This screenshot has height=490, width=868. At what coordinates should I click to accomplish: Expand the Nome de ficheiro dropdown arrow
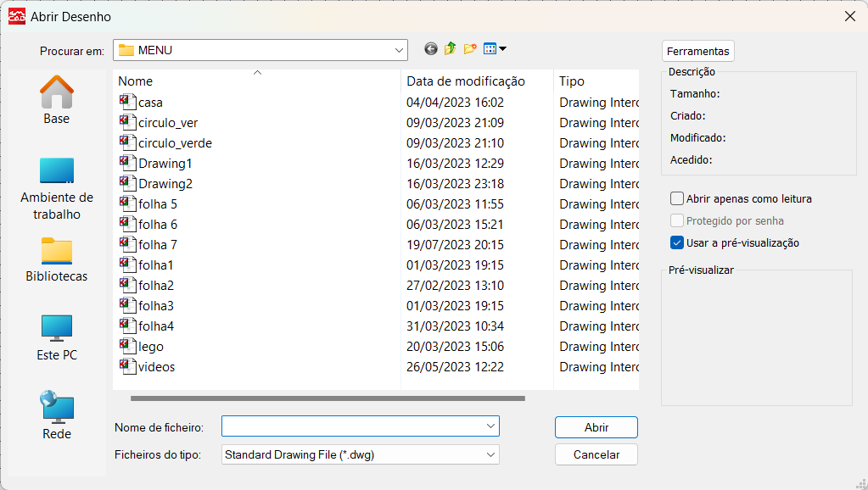pyautogui.click(x=490, y=426)
